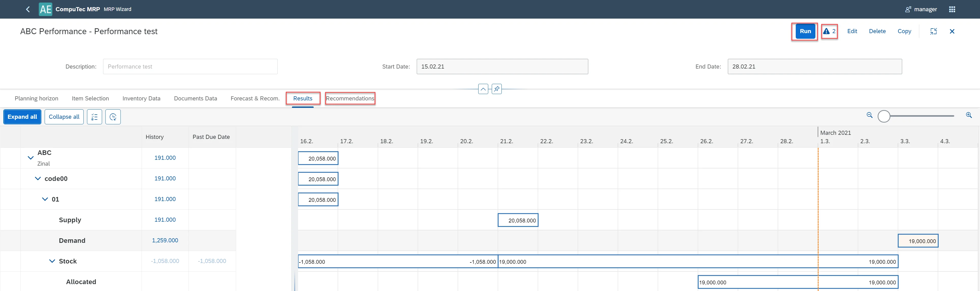The width and height of the screenshot is (980, 291).
Task: Click the Description input field
Action: (x=190, y=67)
